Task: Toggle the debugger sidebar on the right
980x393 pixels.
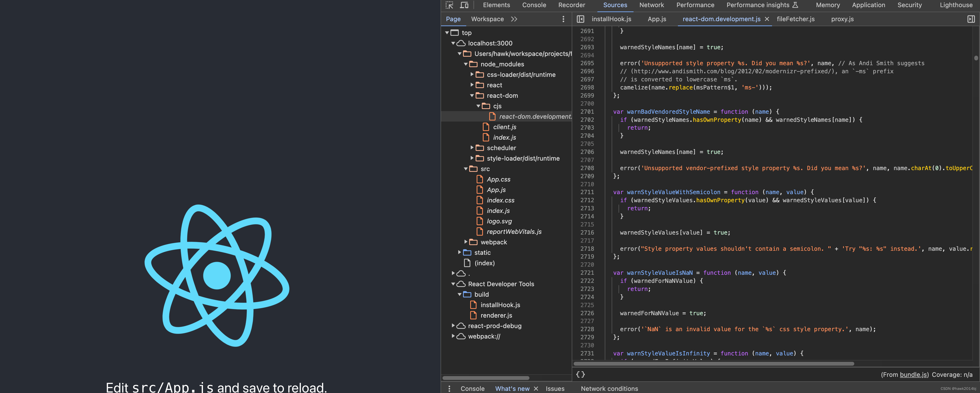Action: point(971,19)
